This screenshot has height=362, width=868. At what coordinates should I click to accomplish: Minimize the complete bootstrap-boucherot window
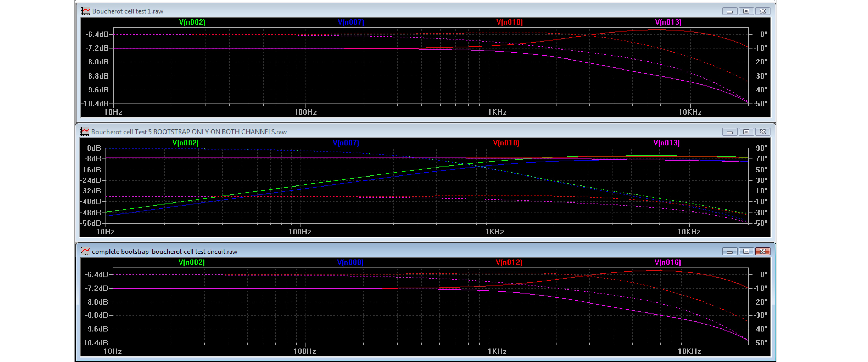coord(730,252)
